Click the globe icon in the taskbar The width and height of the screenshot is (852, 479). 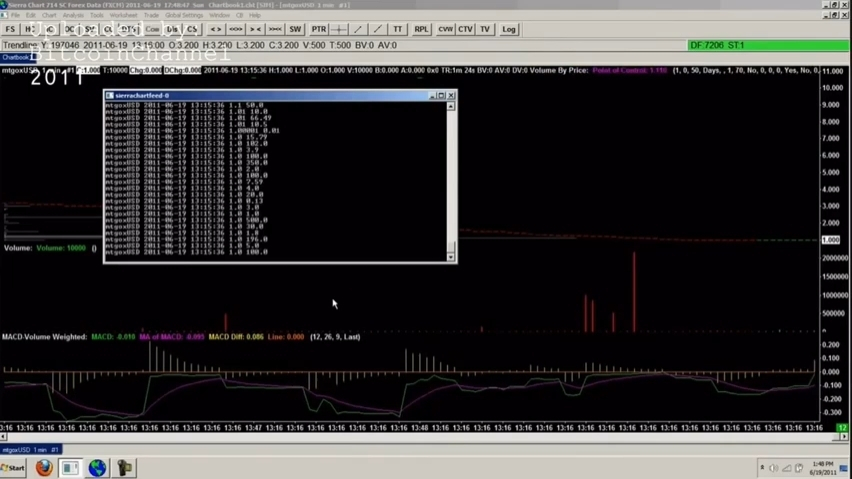pyautogui.click(x=98, y=468)
